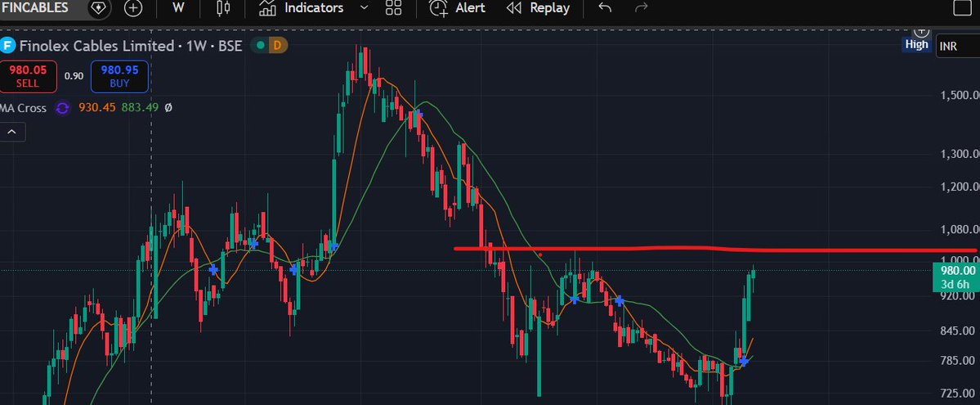The image size is (980, 405).
Task: Expand the indicators favorites dropdown arrow
Action: [x=365, y=8]
